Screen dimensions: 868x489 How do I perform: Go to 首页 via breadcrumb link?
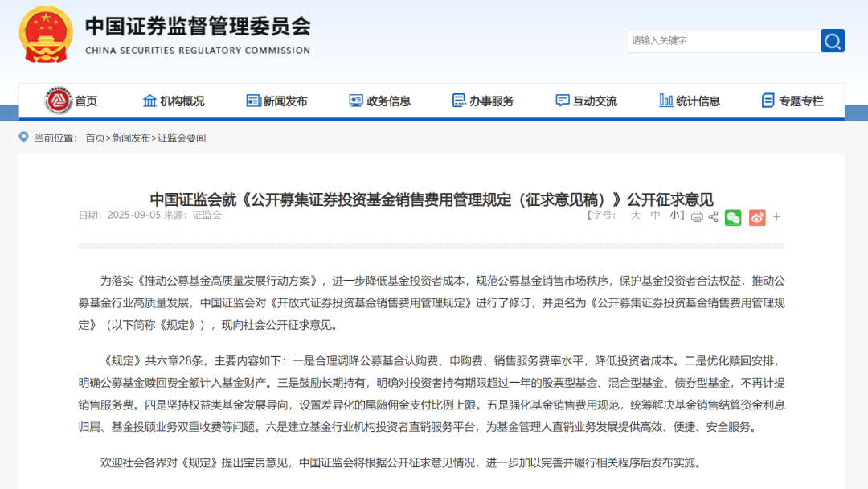(x=95, y=138)
